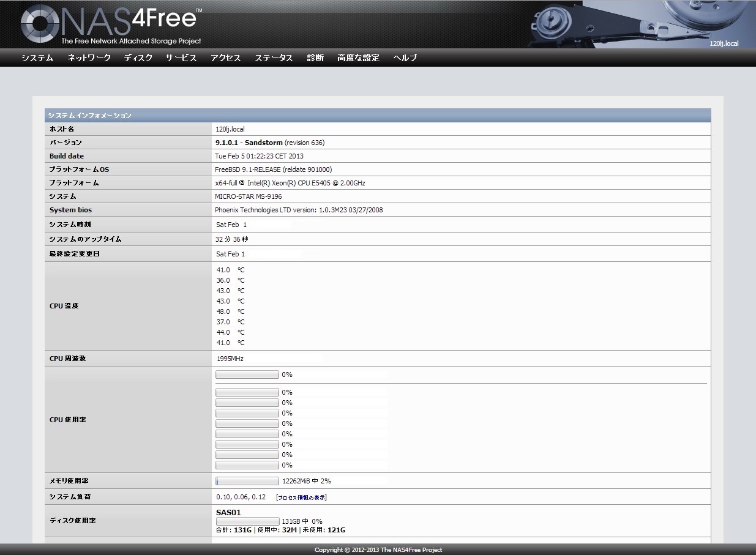This screenshot has height=555, width=756.
Task: Click CPU temperature reading 37.0 °C
Action: 230,322
